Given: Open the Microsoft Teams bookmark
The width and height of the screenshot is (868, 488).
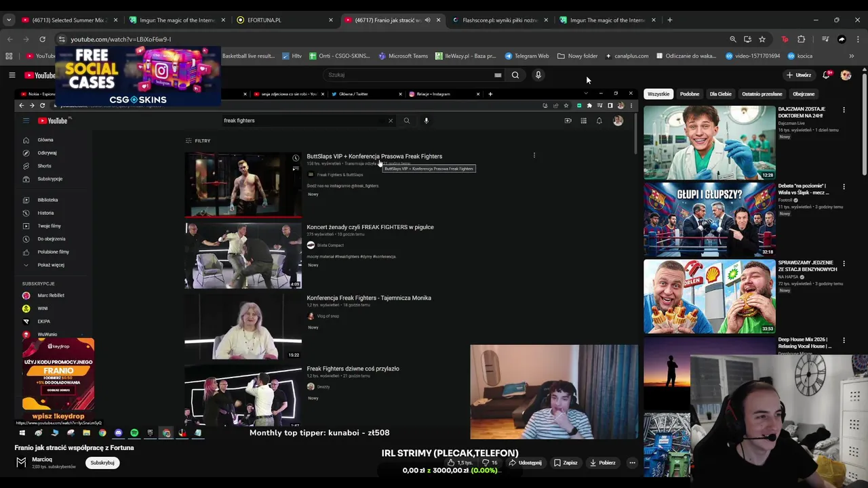Looking at the screenshot, I should pos(403,56).
